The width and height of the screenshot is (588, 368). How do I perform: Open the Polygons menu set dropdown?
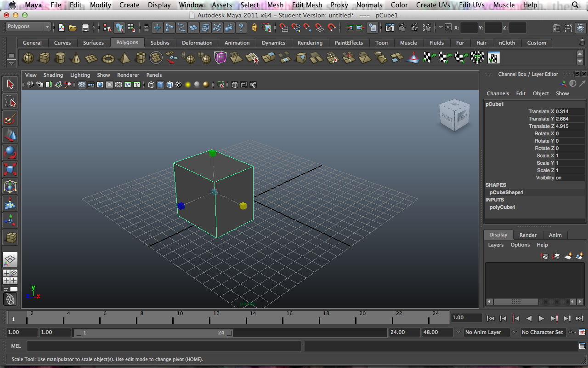point(28,27)
